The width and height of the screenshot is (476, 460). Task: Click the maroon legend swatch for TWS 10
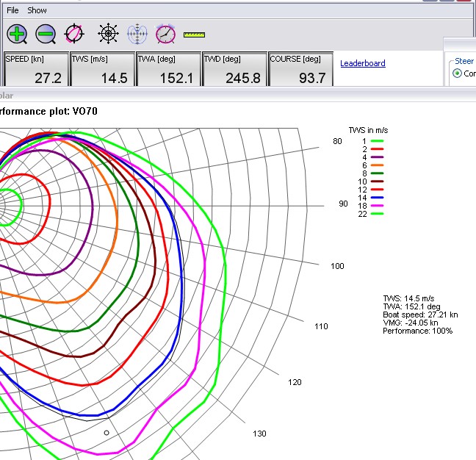click(x=378, y=182)
